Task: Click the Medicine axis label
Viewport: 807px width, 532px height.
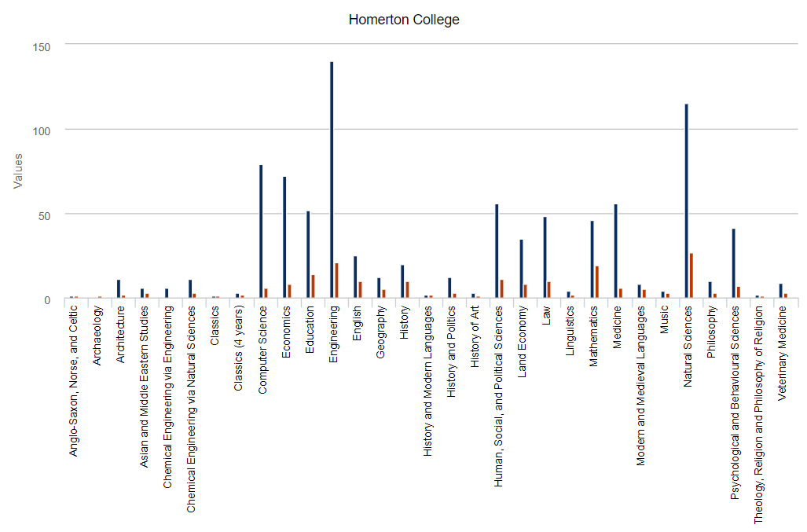Action: pos(617,327)
